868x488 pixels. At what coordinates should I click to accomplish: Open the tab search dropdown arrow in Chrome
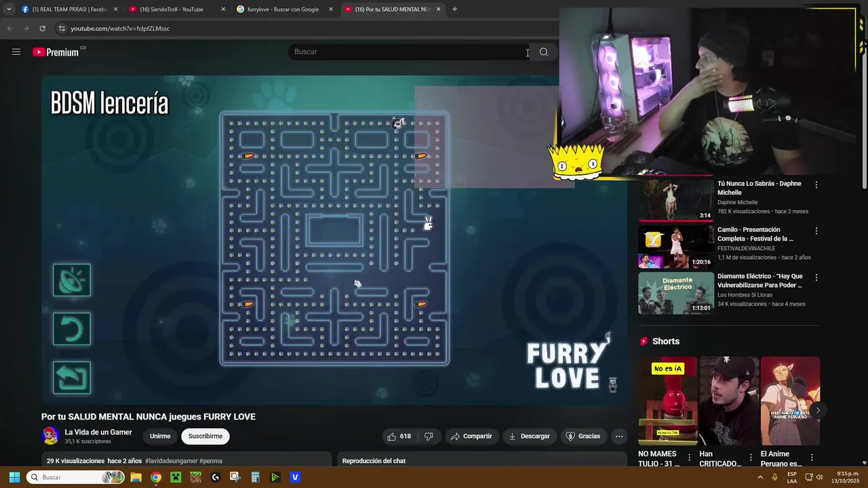(x=8, y=9)
